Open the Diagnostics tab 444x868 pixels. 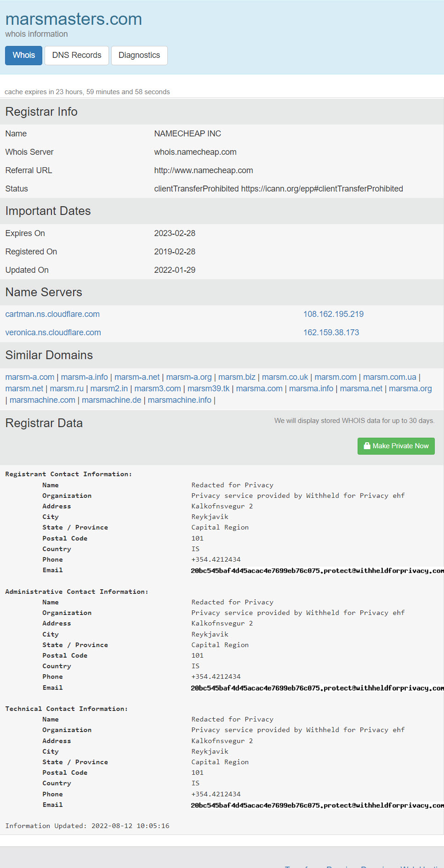(x=139, y=55)
